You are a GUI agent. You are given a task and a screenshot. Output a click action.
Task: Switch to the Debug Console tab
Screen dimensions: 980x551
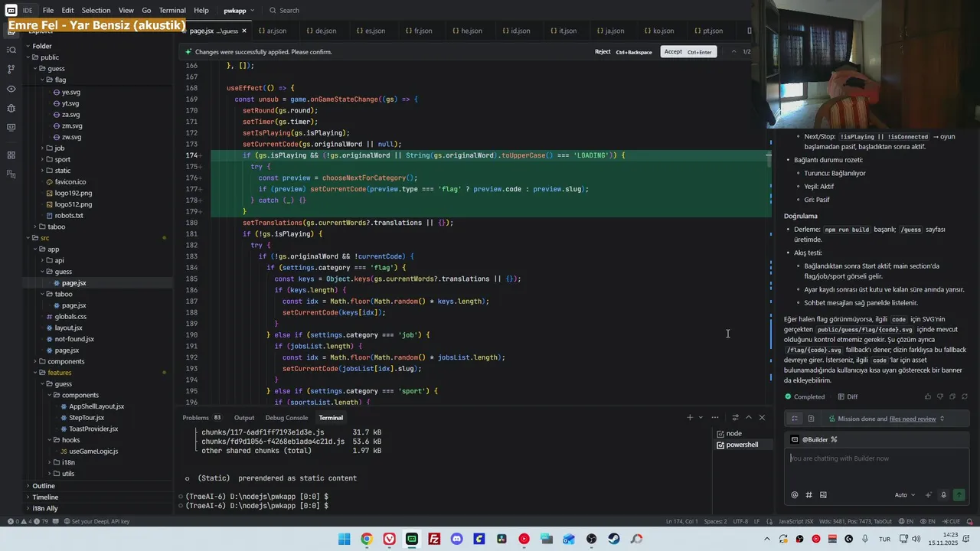pos(286,418)
